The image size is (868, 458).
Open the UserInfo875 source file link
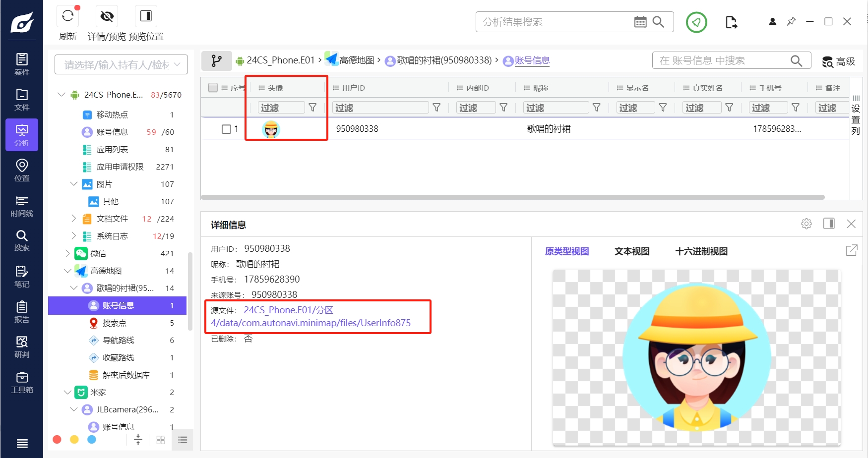(311, 316)
